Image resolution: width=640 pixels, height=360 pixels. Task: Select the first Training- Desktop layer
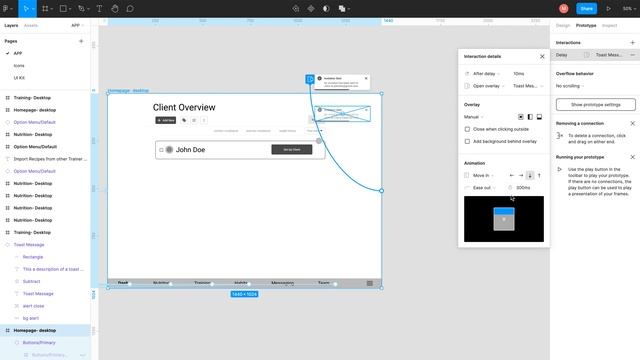(32, 98)
